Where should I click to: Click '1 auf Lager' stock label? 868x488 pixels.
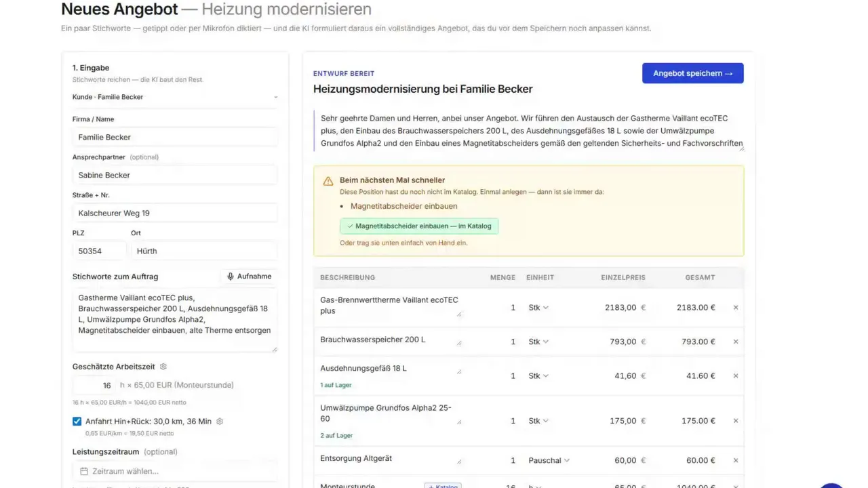point(336,385)
